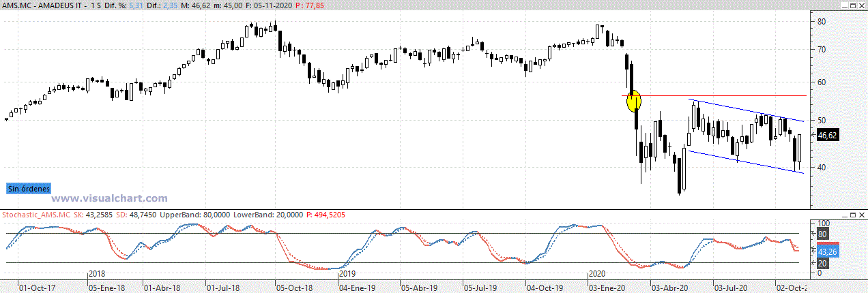The image size is (868, 293).
Task: Click the 'Sin órdenes' label
Action: click(29, 188)
